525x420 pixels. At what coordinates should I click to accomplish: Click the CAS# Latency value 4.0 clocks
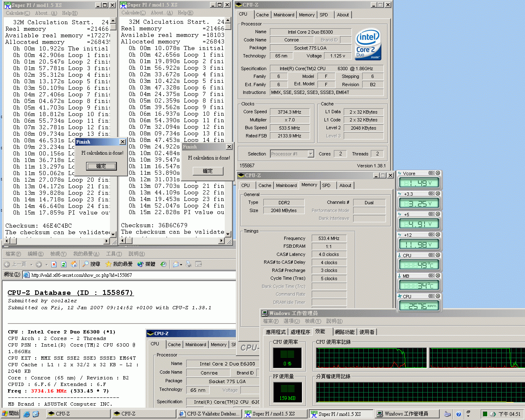329,254
